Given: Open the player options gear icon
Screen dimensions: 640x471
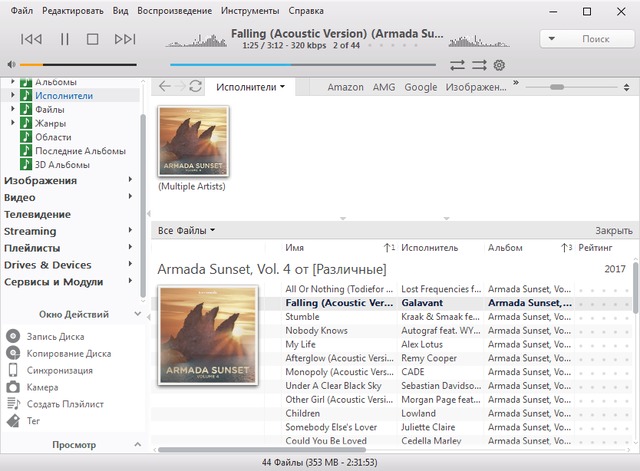Looking at the screenshot, I should (x=499, y=65).
